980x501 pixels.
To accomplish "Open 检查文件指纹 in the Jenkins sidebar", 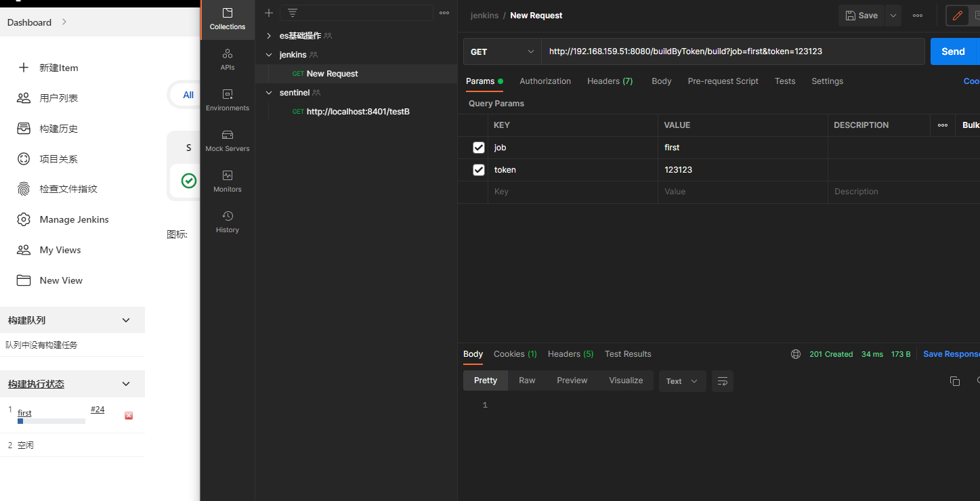I will pyautogui.click(x=68, y=189).
